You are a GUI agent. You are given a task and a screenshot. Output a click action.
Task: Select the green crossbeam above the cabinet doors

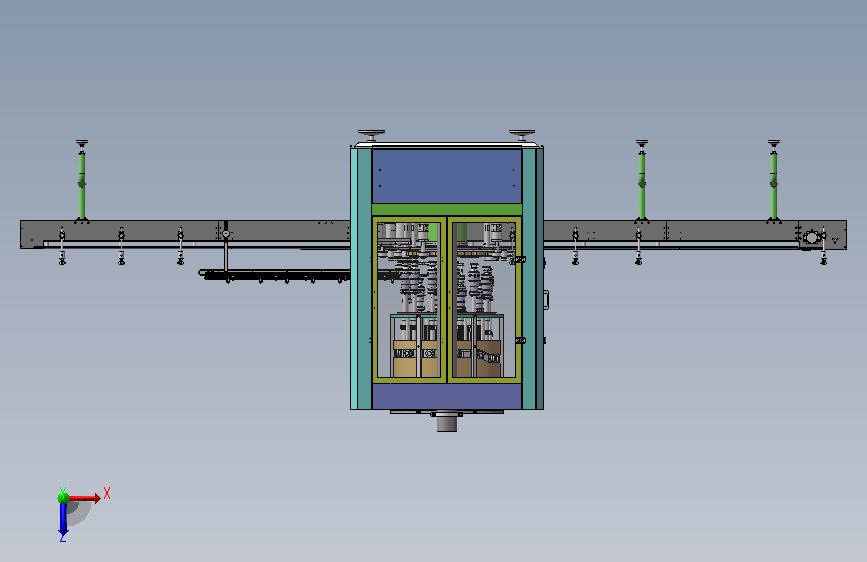(x=447, y=210)
